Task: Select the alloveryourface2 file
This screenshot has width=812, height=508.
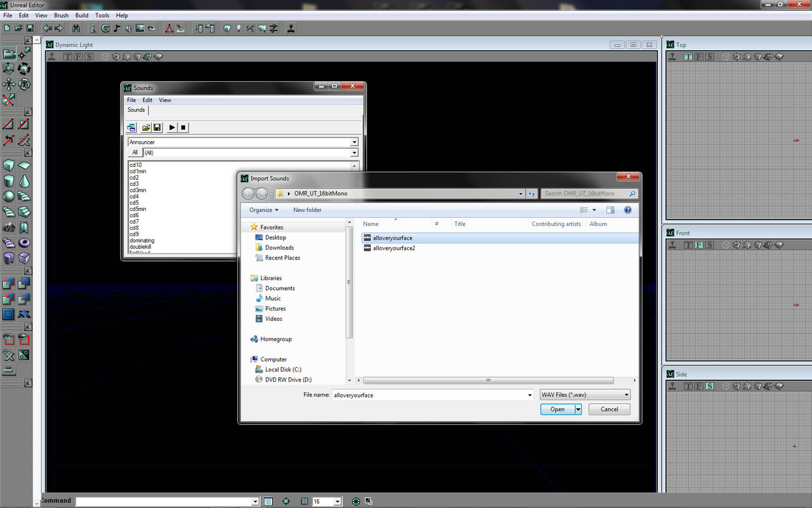Action: pos(393,248)
